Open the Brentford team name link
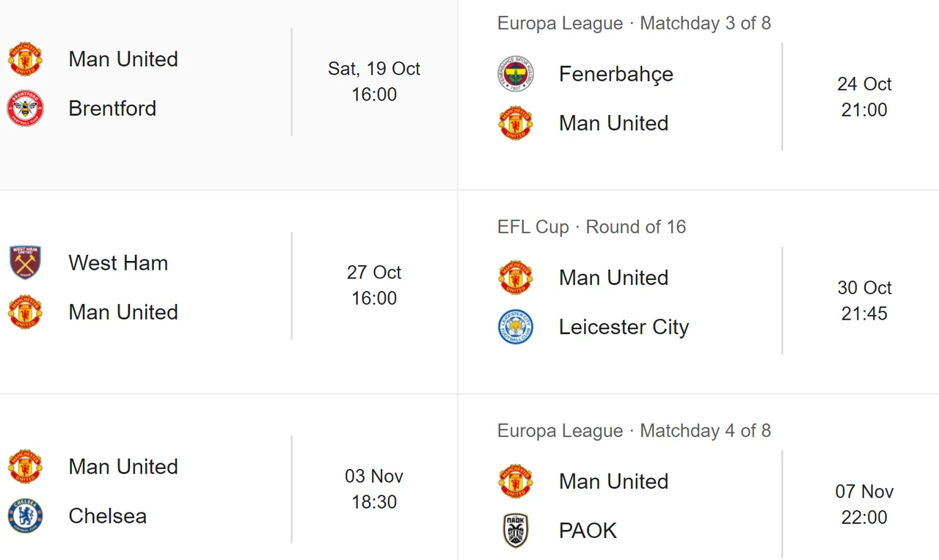939x560 pixels. coord(112,108)
